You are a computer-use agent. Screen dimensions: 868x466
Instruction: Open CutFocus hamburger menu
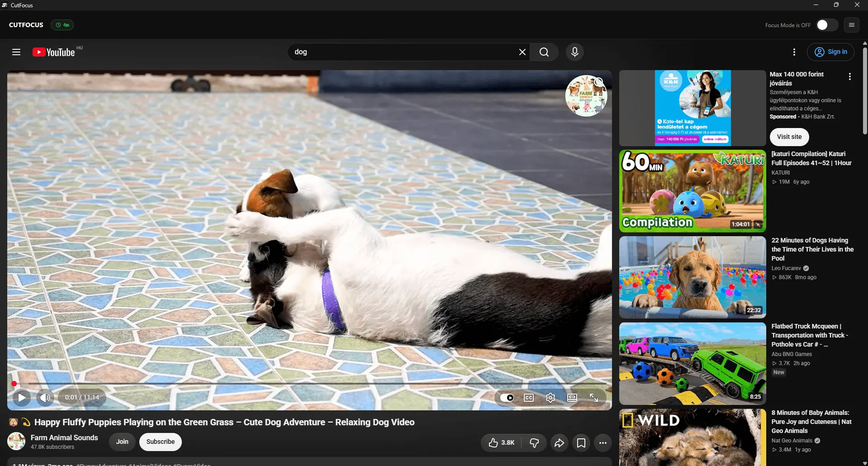click(851, 25)
